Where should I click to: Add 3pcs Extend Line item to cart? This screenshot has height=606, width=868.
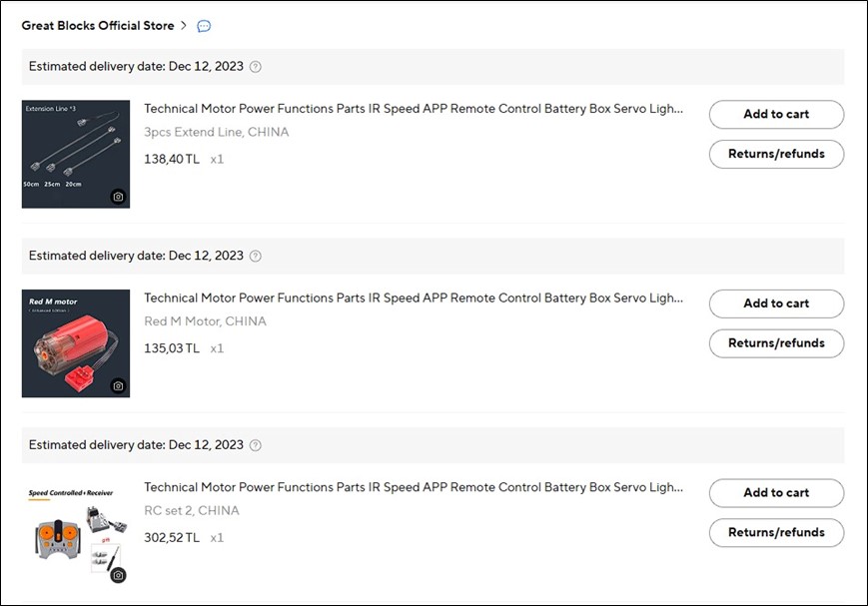[x=776, y=114]
